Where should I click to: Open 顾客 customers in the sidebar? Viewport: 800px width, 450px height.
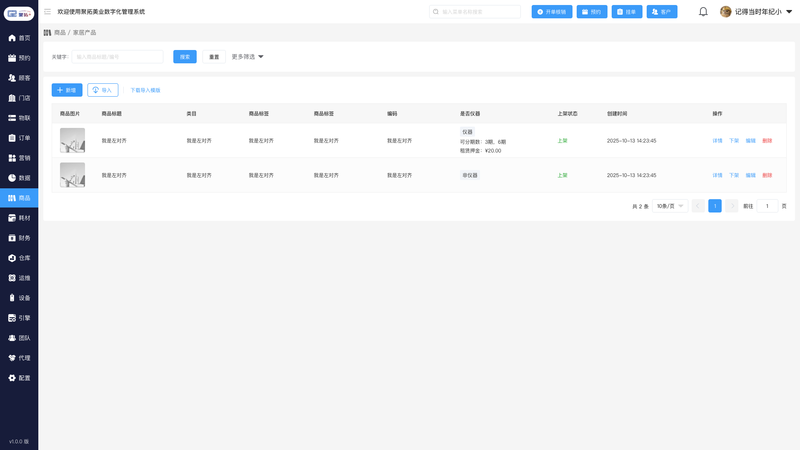click(x=19, y=78)
